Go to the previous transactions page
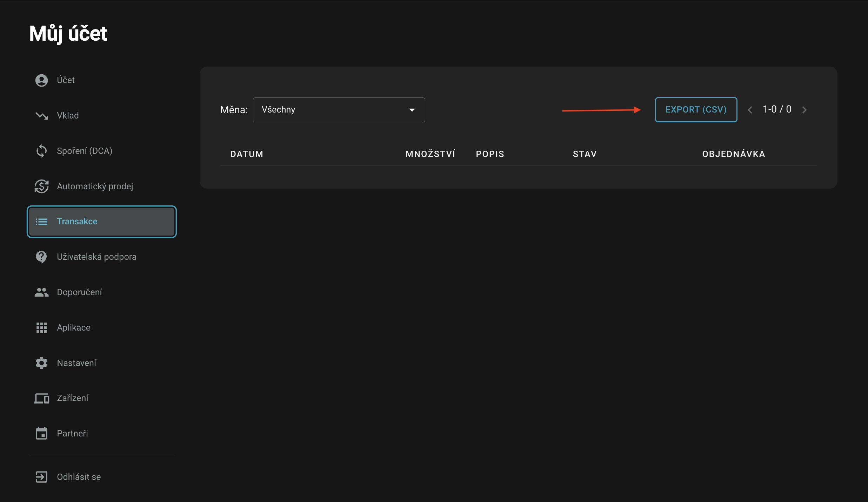Viewport: 868px width, 502px height. [x=750, y=110]
